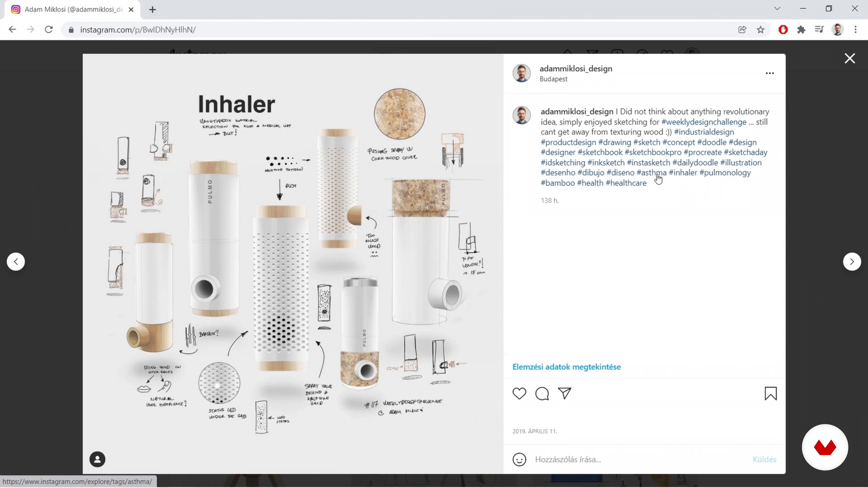
Task: Go to the previous post arrow
Action: 16,262
